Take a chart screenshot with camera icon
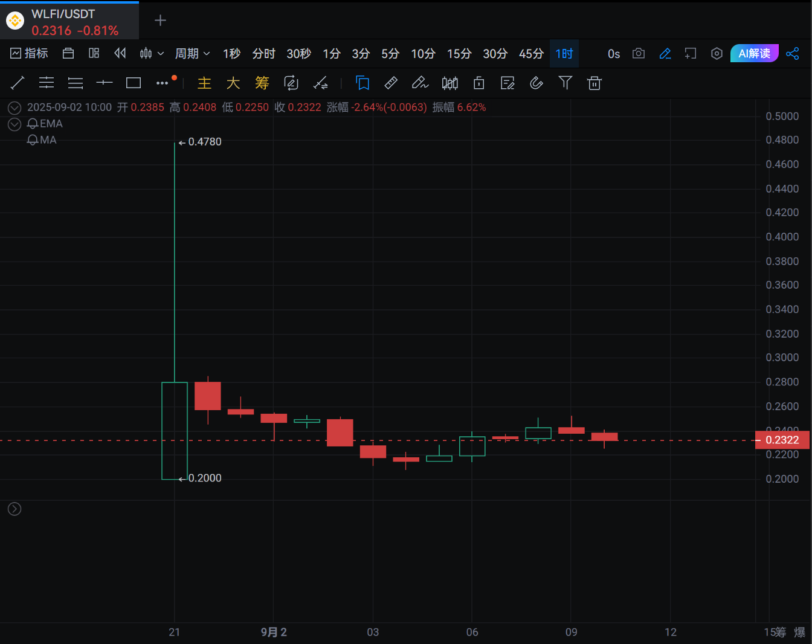The height and width of the screenshot is (644, 812). (x=639, y=54)
